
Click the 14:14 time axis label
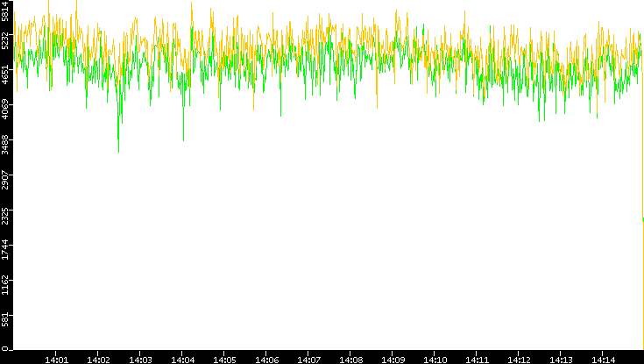(x=604, y=360)
